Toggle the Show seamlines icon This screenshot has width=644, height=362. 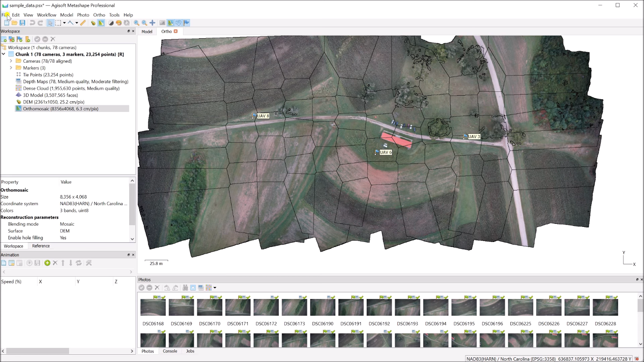click(x=170, y=23)
